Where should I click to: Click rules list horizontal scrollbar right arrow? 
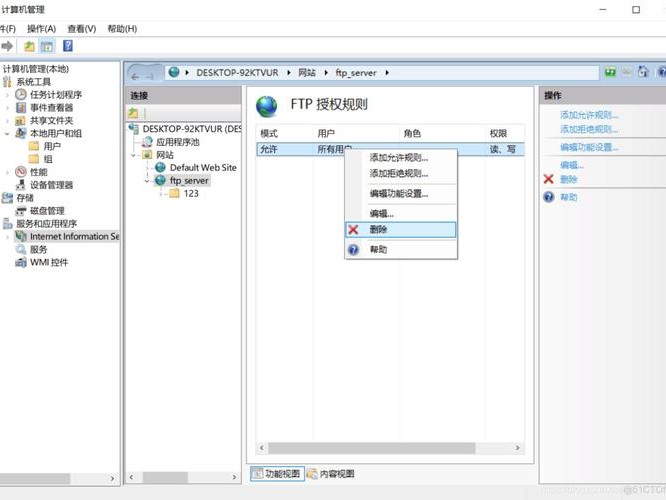(x=517, y=447)
